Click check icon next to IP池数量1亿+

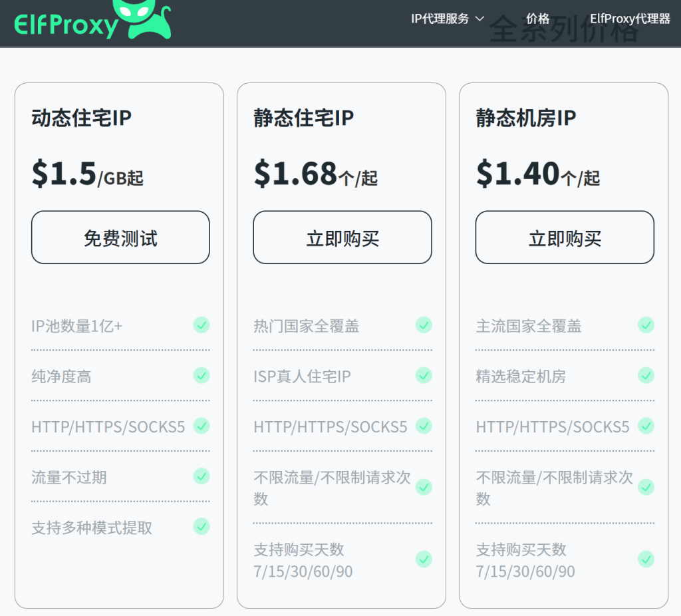pyautogui.click(x=202, y=325)
